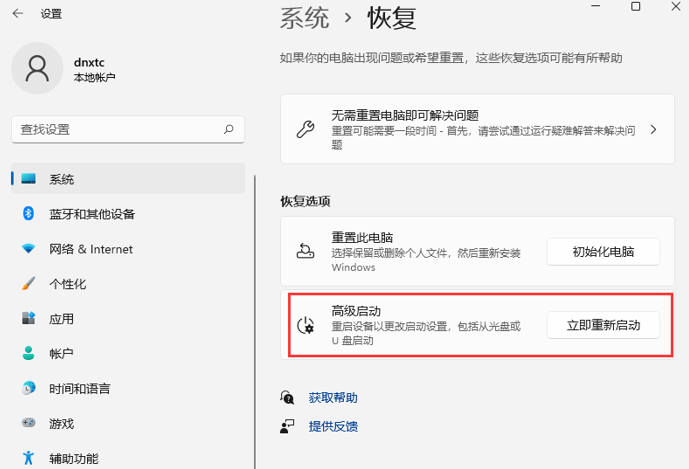Click the search magnifier icon
Image resolution: width=689 pixels, height=469 pixels.
pyautogui.click(x=228, y=129)
